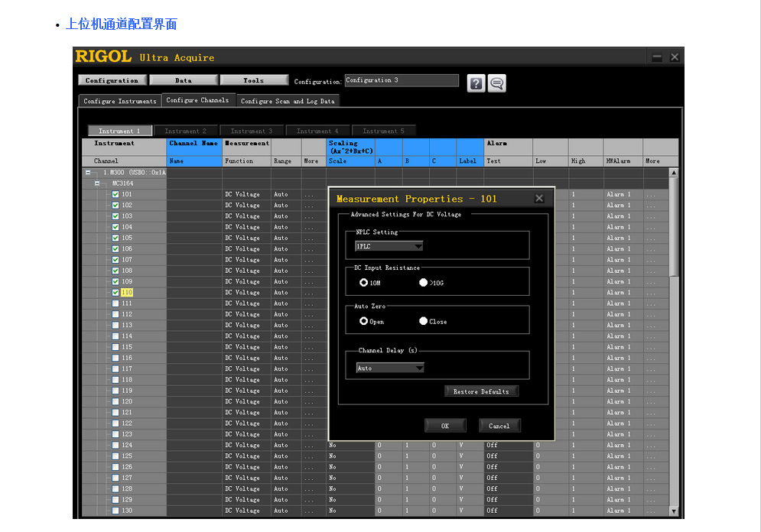Image resolution: width=761 pixels, height=532 pixels.
Task: Confirm the dialog with OK
Action: pos(445,426)
